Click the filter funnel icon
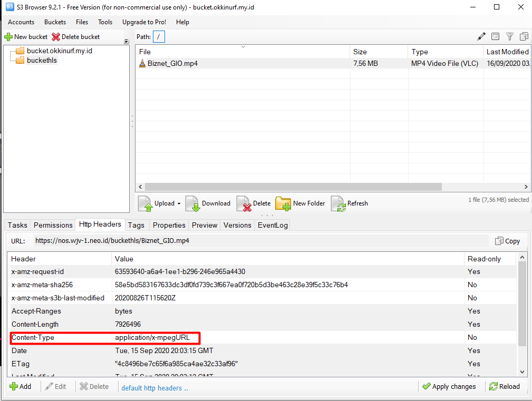 click(x=510, y=36)
